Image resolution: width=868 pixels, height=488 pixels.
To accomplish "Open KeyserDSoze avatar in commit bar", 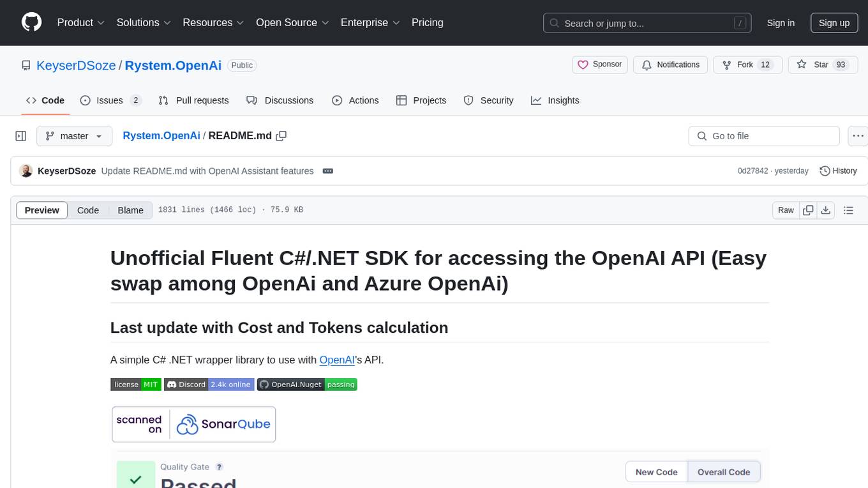I will coord(26,171).
